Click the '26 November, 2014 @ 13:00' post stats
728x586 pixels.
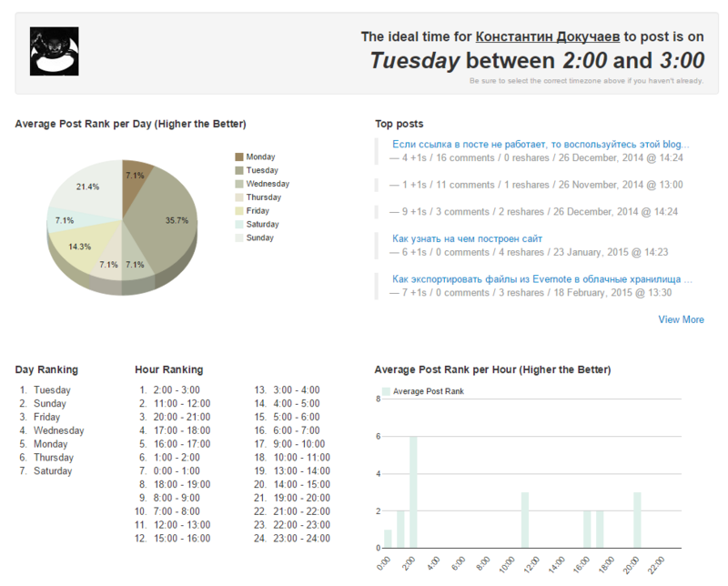[x=536, y=185]
